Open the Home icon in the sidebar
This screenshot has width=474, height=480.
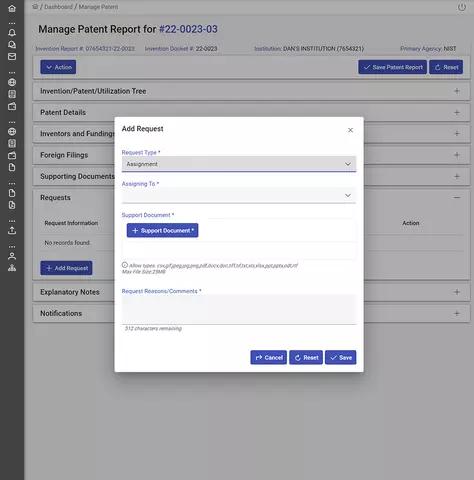12,8
